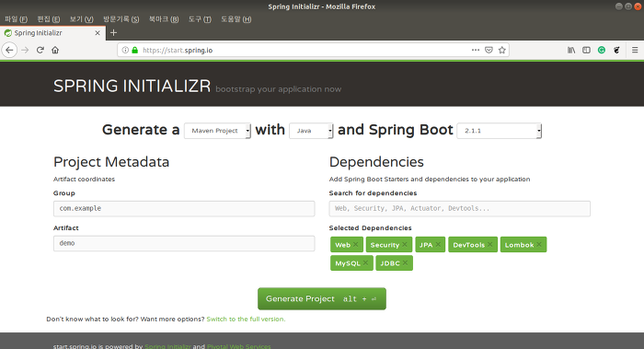Click the Artifact coordinates text
The width and height of the screenshot is (644, 349).
pyautogui.click(x=85, y=179)
